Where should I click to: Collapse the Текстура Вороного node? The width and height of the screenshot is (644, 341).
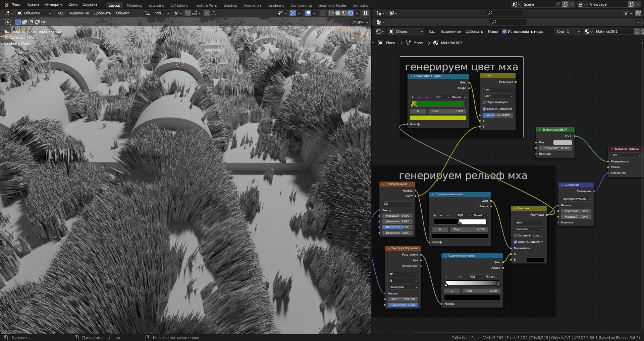pos(389,248)
